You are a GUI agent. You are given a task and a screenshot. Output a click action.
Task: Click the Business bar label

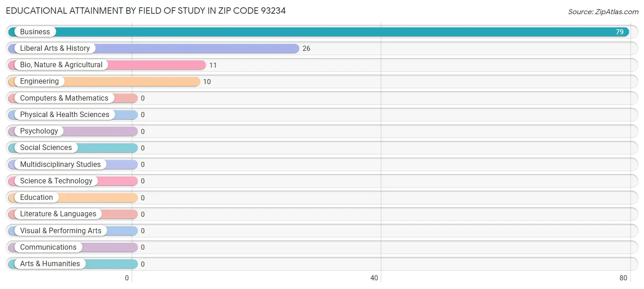click(35, 32)
